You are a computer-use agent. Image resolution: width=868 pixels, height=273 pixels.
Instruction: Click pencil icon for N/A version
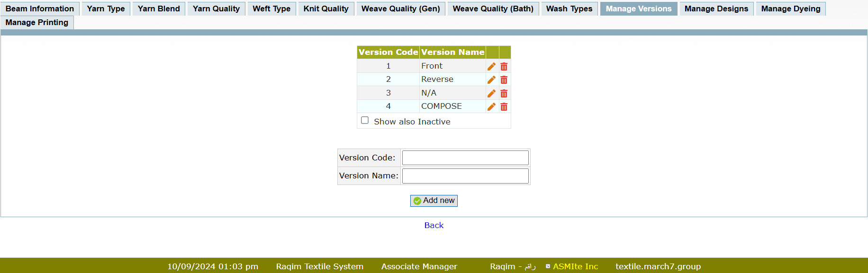(x=491, y=93)
